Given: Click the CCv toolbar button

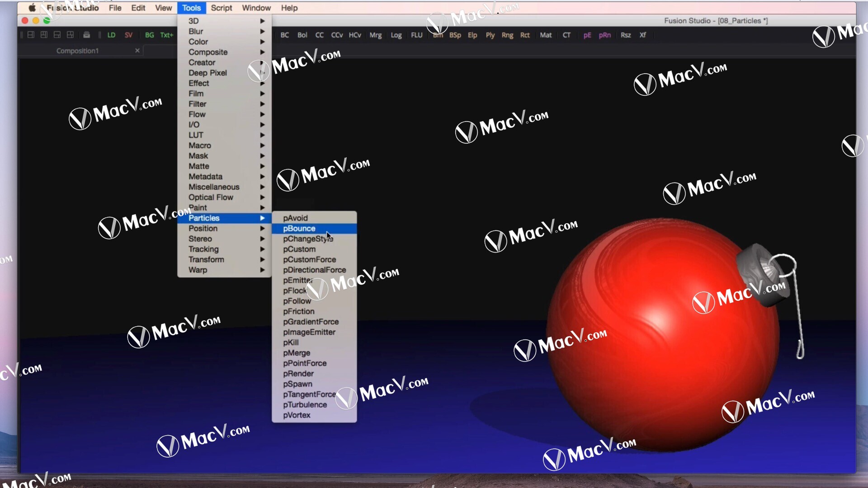Looking at the screenshot, I should click(x=337, y=35).
